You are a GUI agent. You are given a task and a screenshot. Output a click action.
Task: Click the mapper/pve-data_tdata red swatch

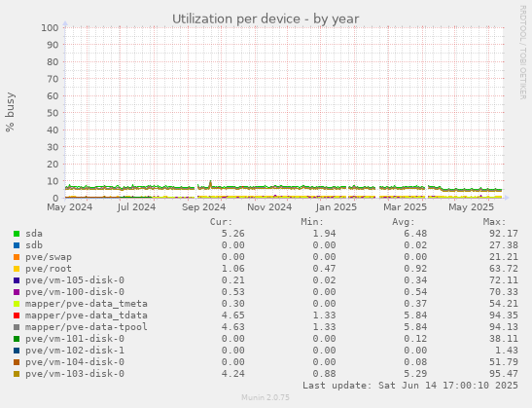(x=17, y=315)
